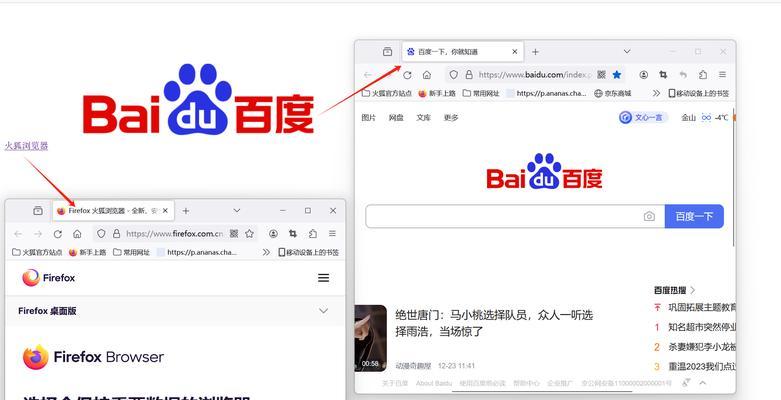The width and height of the screenshot is (781, 400).
Task: Open a new tab in the Firefox window
Action: [x=186, y=211]
